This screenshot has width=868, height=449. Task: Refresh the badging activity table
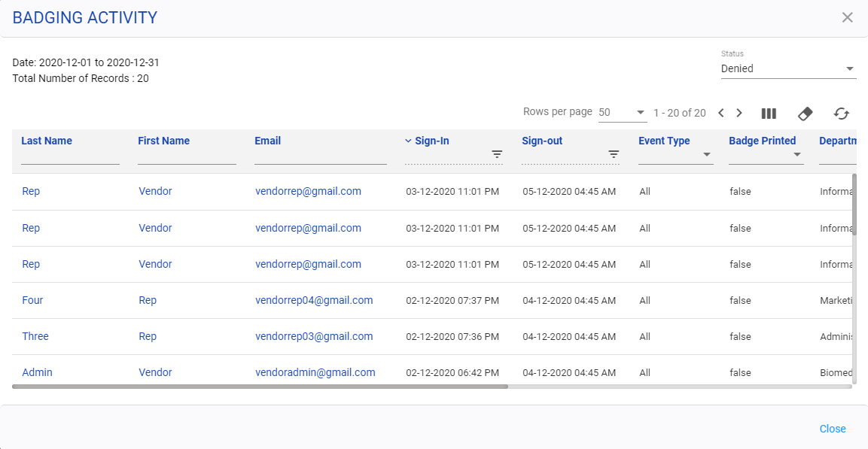tap(841, 114)
